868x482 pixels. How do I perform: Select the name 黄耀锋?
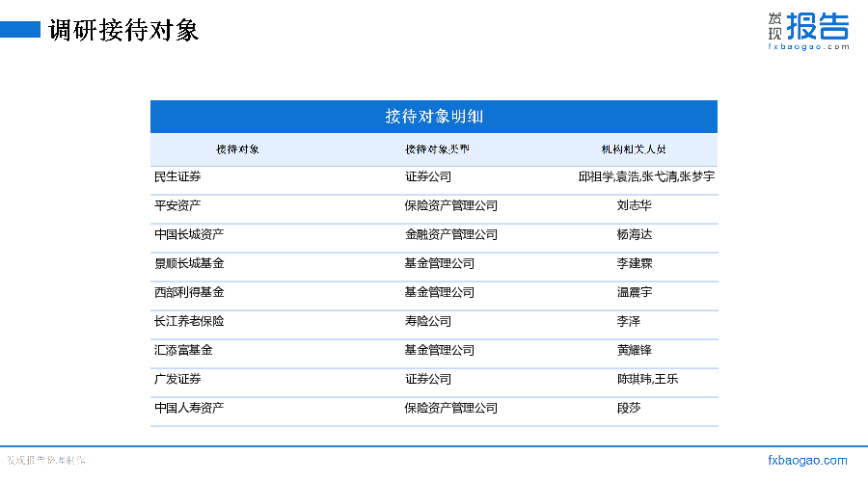(635, 350)
